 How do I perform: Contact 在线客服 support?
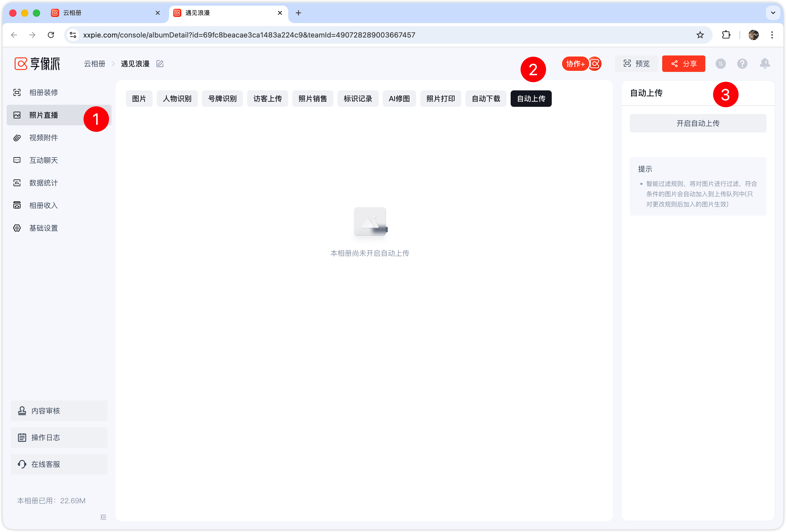click(x=59, y=464)
